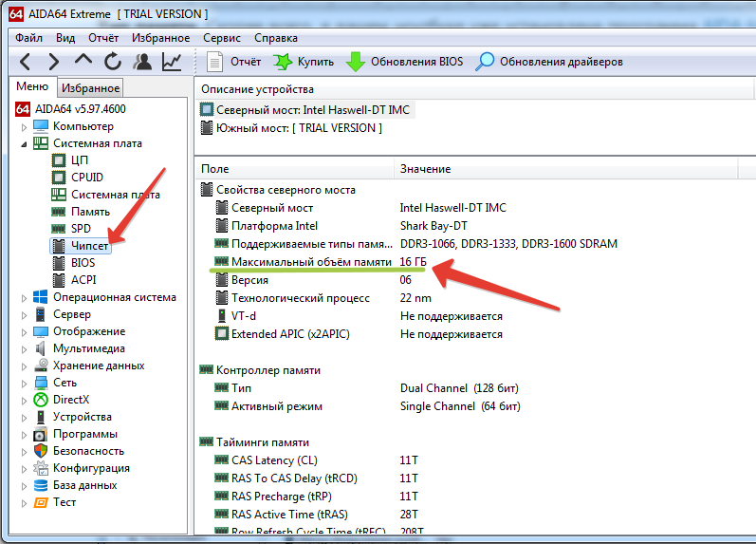Image resolution: width=756 pixels, height=544 pixels.
Task: Click the green Купить star icon
Action: (283, 62)
